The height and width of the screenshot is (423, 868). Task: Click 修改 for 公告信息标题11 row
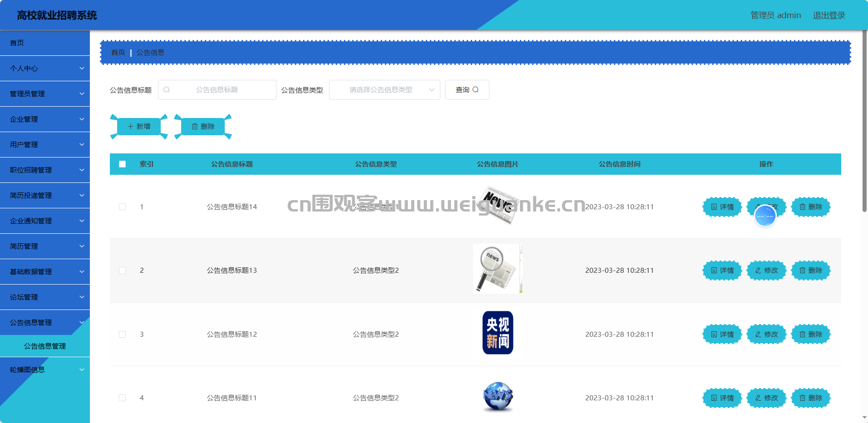(x=766, y=398)
